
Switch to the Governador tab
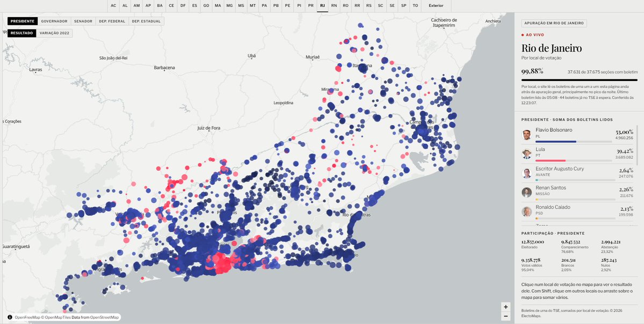(x=54, y=21)
